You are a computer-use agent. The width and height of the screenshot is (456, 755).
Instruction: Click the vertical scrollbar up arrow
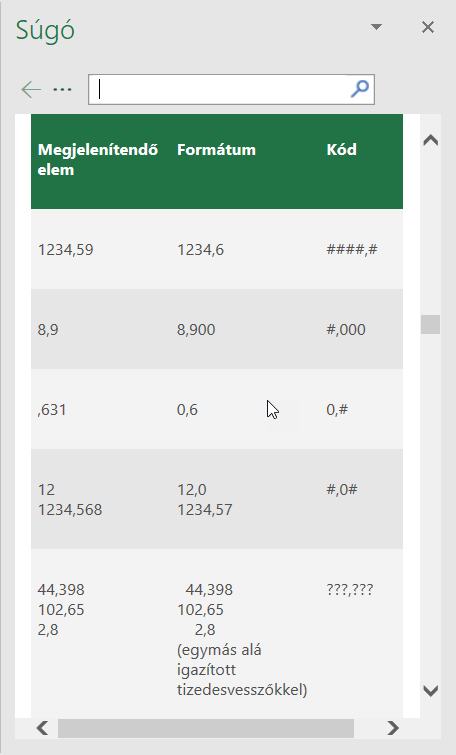(430, 141)
